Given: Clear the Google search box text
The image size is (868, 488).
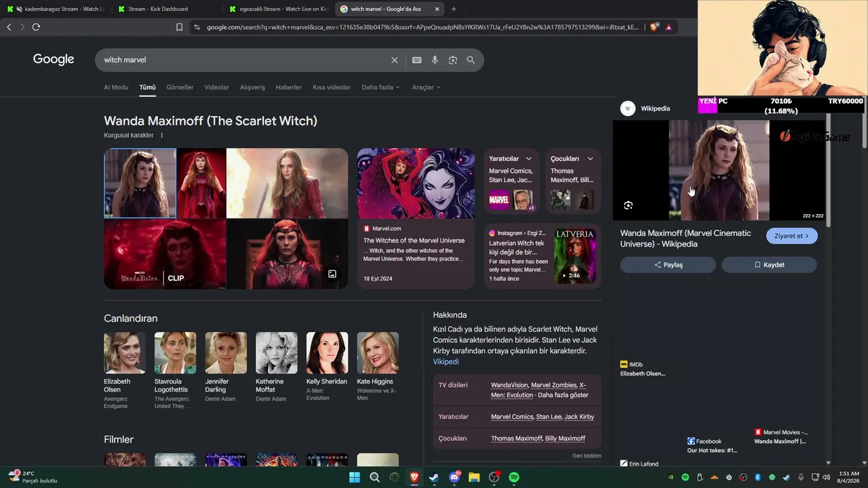Looking at the screenshot, I should [x=395, y=60].
